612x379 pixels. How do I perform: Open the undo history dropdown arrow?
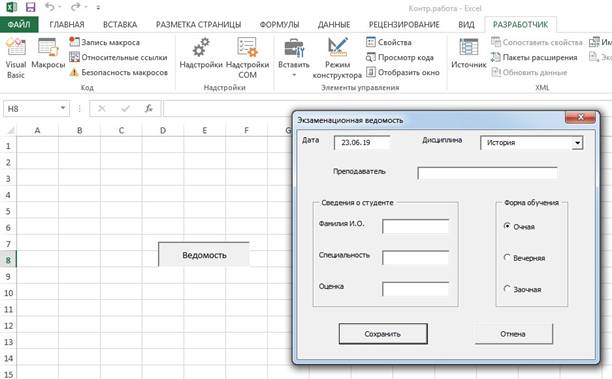click(x=60, y=7)
